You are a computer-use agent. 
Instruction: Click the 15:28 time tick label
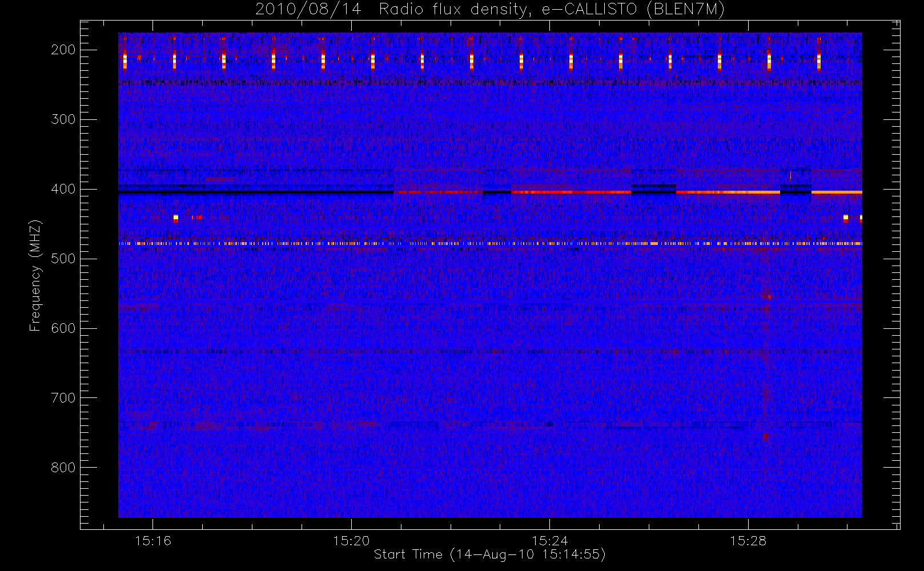(748, 541)
